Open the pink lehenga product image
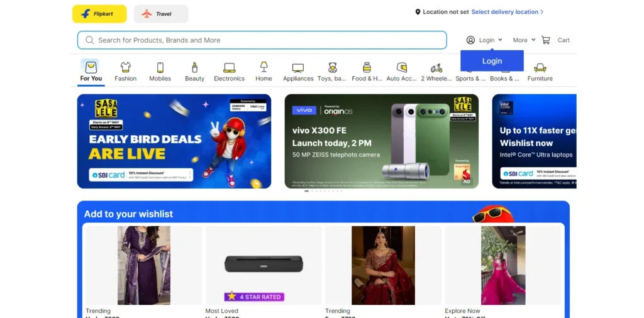 (x=503, y=265)
